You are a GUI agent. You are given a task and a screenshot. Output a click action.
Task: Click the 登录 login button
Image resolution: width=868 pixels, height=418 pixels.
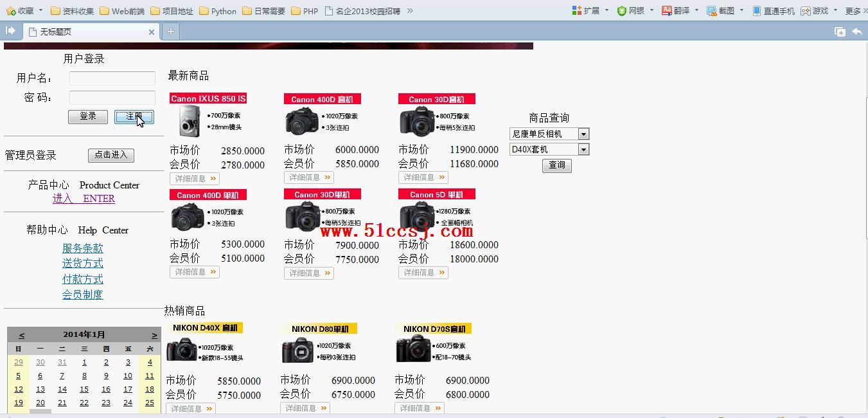[x=88, y=116]
